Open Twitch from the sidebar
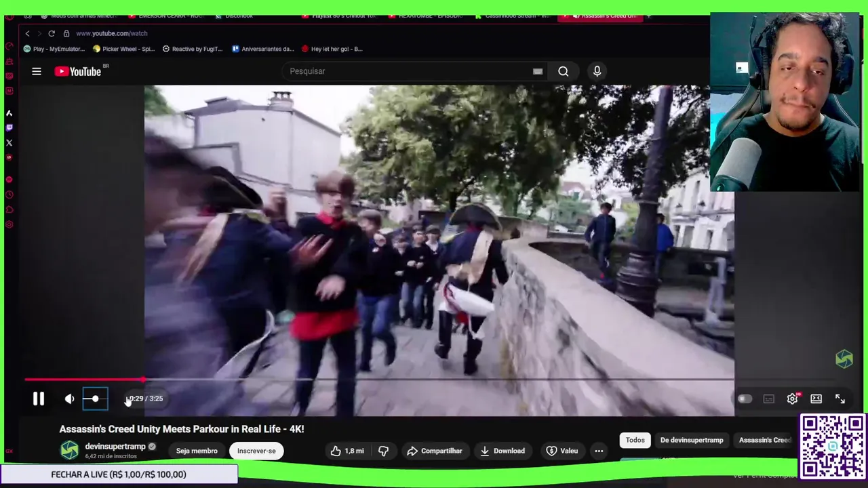868x488 pixels. (x=9, y=127)
